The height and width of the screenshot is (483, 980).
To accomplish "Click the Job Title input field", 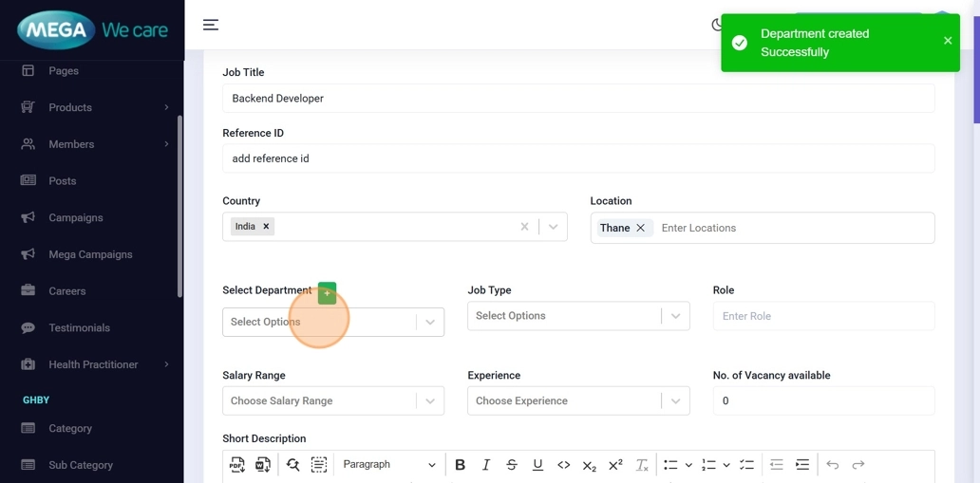I will pos(577,99).
